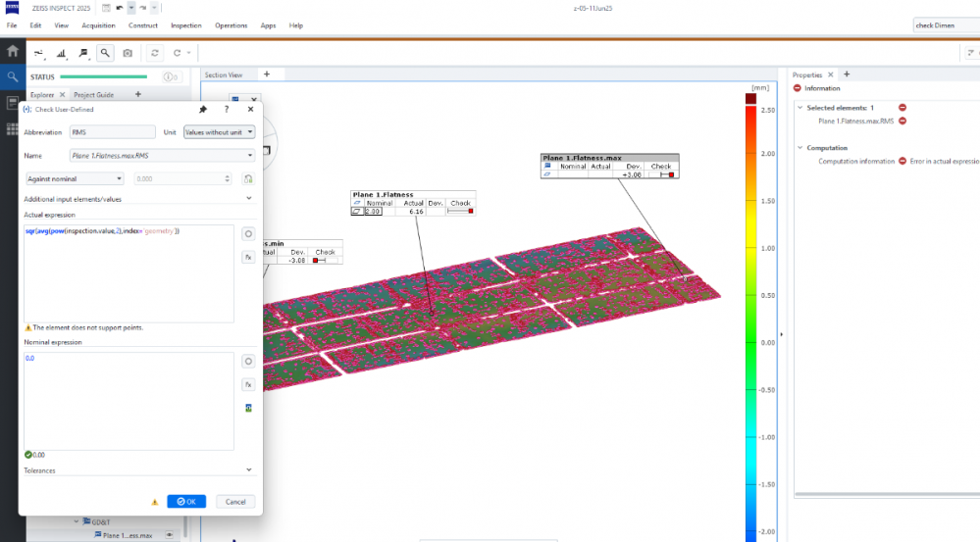Open the Inspection menu

tap(185, 25)
